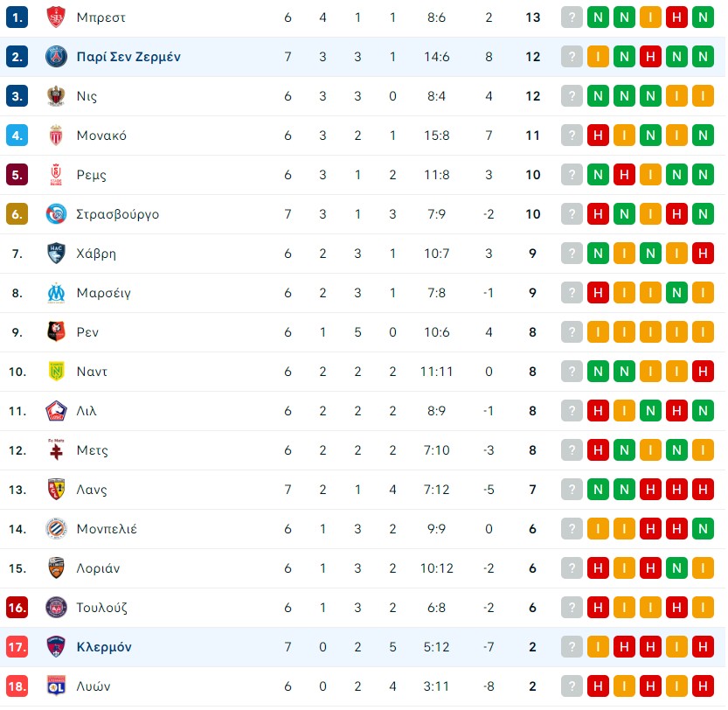
Task: Click the upcoming match question mark for Μπρεστ
Action: pyautogui.click(x=572, y=17)
